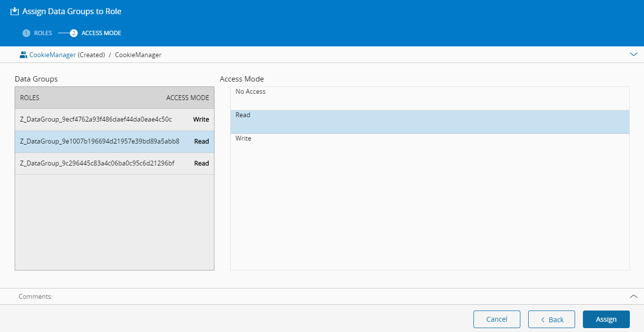
Task: Click the step 1 Roles circle icon
Action: click(26, 33)
